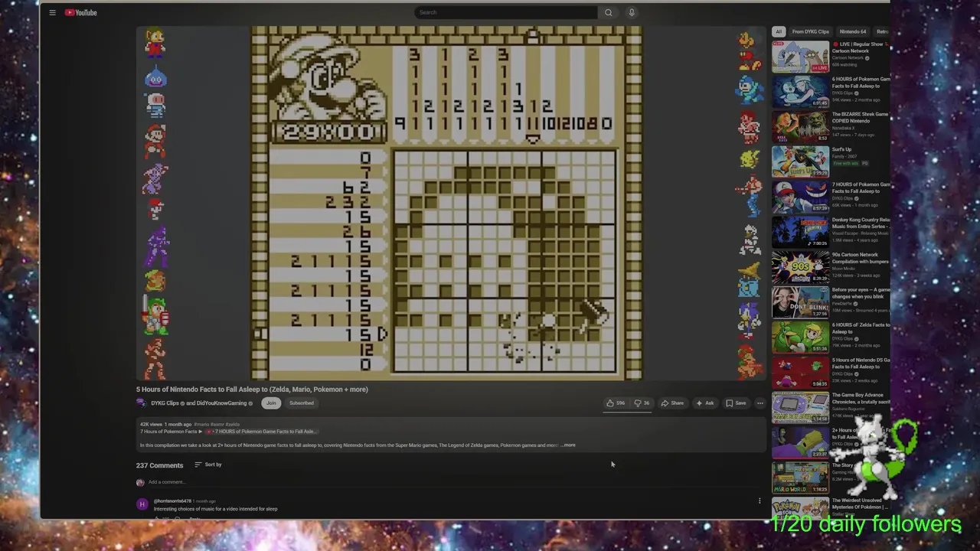Open 6 HOURS of Zelda Facts thumbnail

pos(800,338)
